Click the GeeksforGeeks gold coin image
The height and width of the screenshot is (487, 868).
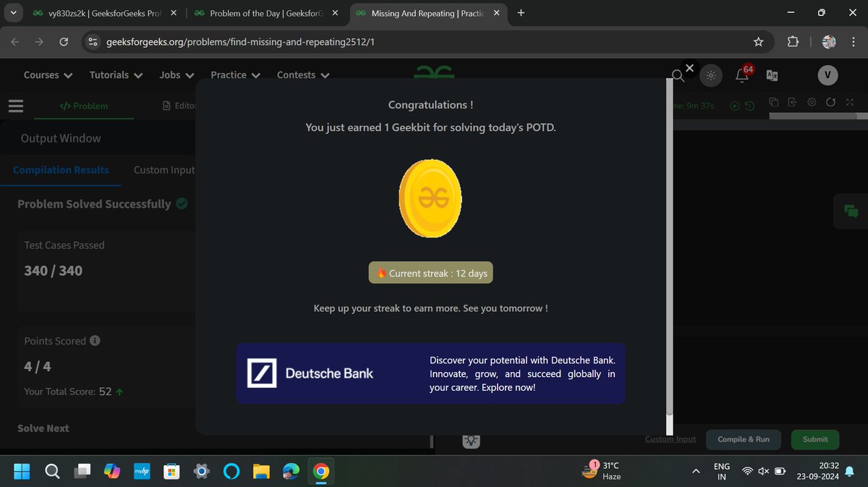(430, 197)
